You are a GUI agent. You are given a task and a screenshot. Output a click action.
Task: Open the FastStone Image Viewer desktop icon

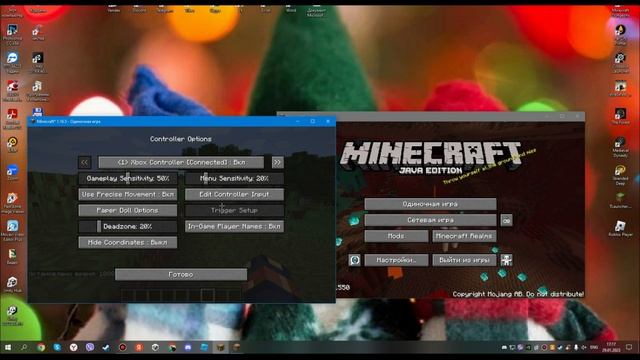[x=12, y=203]
